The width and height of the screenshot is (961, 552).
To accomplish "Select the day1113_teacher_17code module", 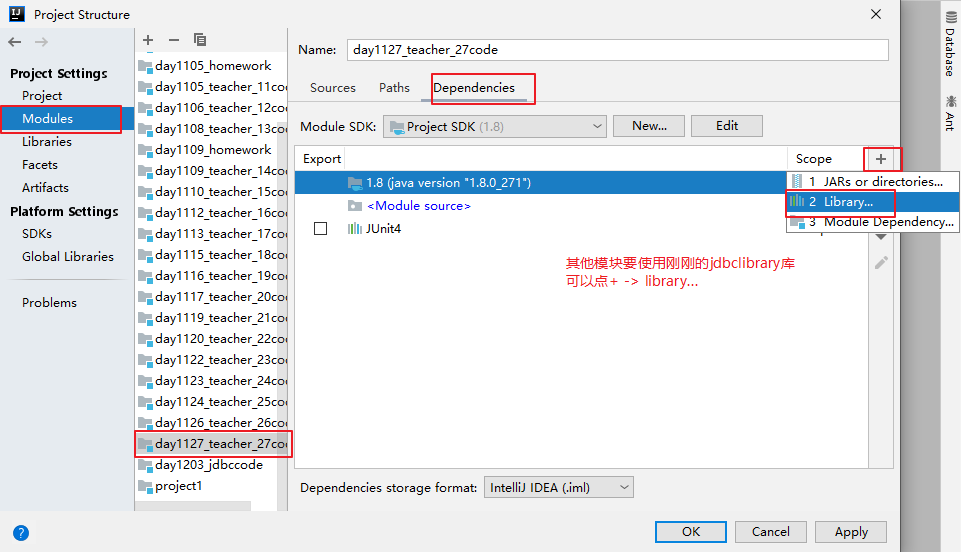I will tap(211, 233).
